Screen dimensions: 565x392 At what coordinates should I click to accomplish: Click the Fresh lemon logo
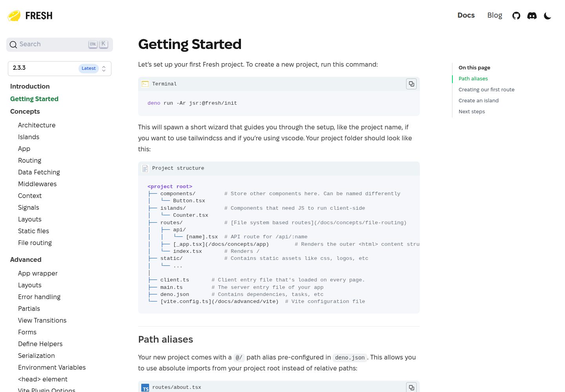(x=29, y=16)
